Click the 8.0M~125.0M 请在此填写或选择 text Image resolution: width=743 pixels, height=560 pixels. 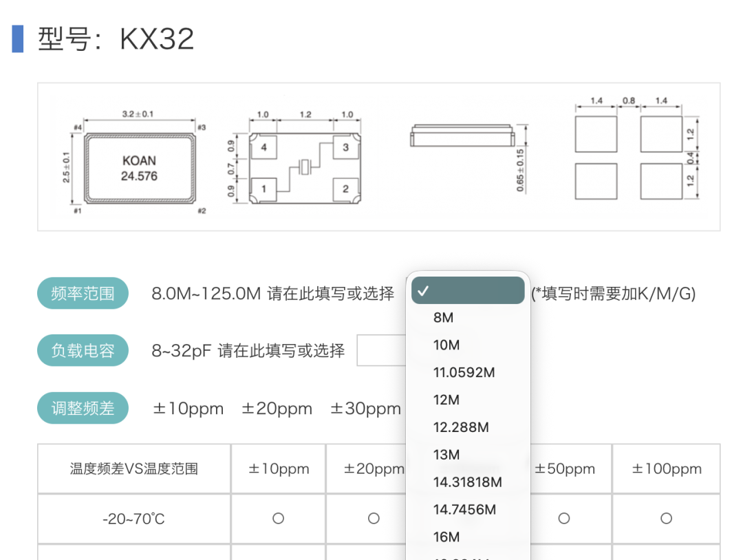tap(273, 294)
